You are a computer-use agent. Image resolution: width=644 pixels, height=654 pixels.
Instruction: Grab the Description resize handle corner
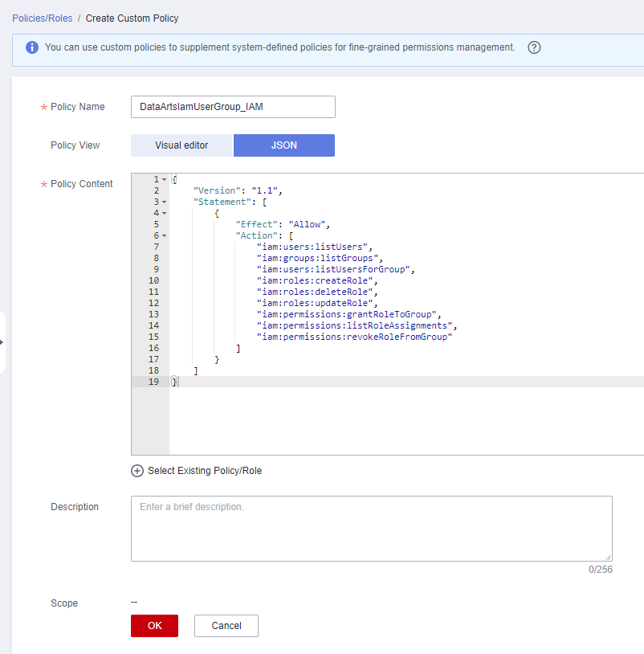[x=609, y=558]
